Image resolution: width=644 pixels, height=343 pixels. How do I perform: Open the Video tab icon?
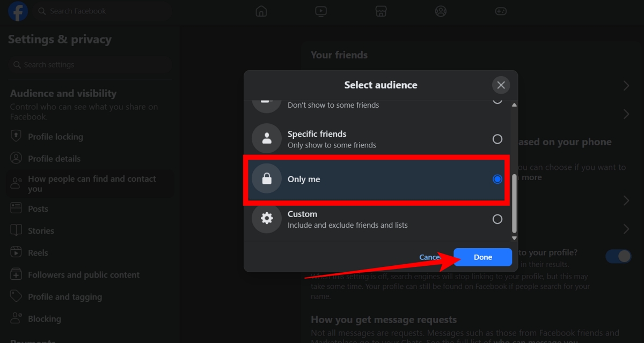pyautogui.click(x=321, y=11)
